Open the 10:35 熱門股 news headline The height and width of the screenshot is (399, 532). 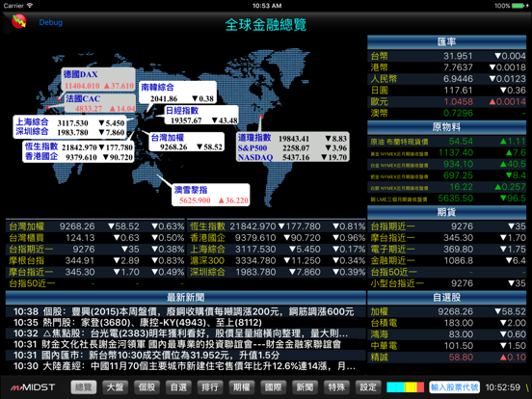(x=186, y=322)
